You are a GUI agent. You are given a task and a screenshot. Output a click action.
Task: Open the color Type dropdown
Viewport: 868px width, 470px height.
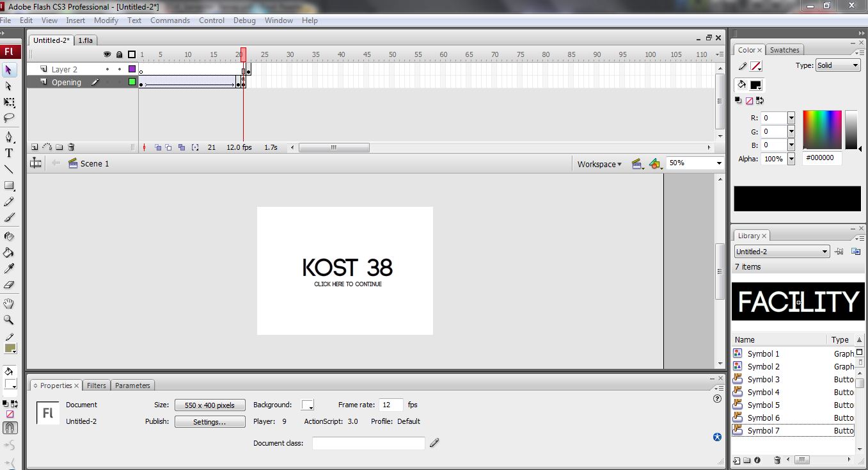click(838, 65)
